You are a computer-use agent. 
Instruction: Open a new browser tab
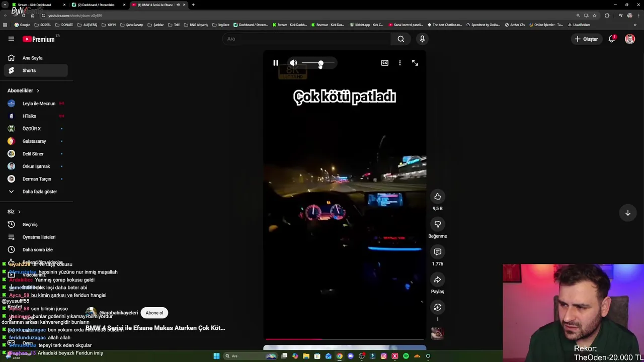click(193, 5)
